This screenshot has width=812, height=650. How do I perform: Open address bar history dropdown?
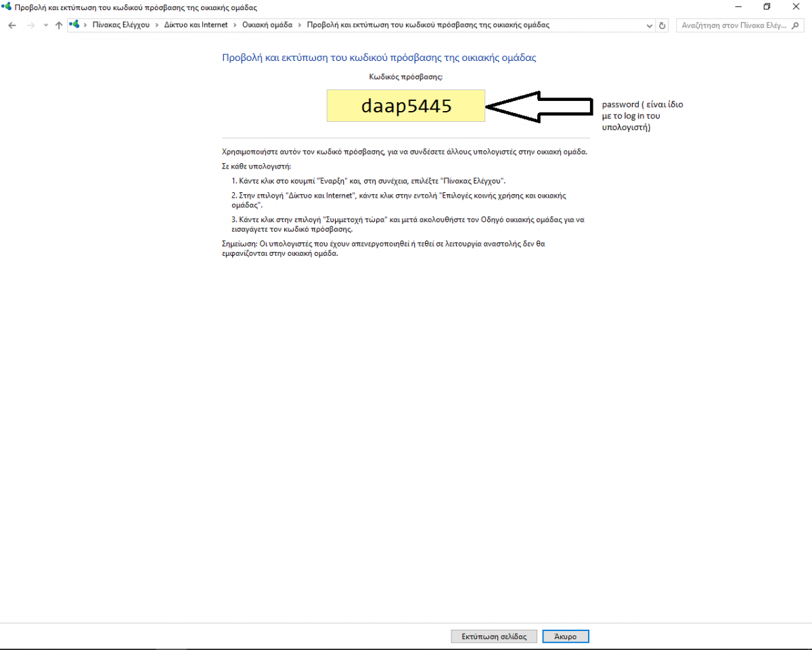[x=650, y=25]
